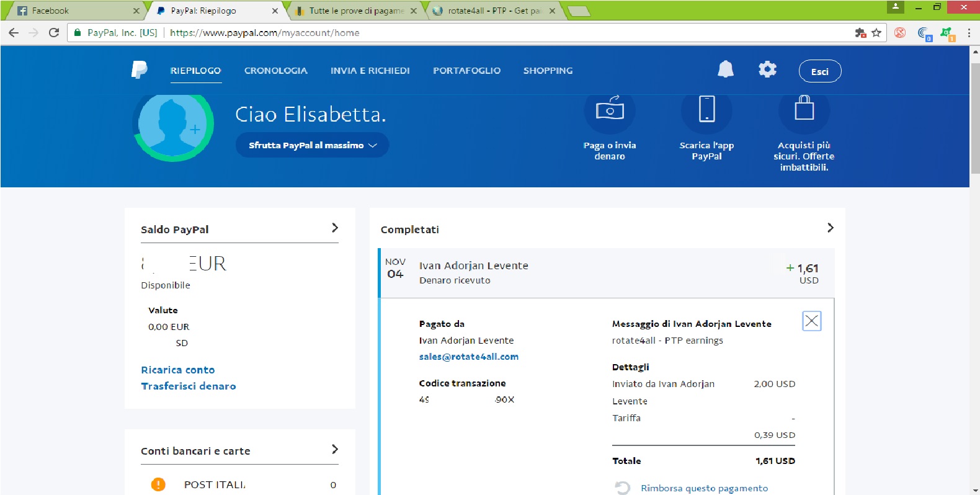The height and width of the screenshot is (495, 980).
Task: Click the POST ITALI bank entry
Action: (240, 484)
